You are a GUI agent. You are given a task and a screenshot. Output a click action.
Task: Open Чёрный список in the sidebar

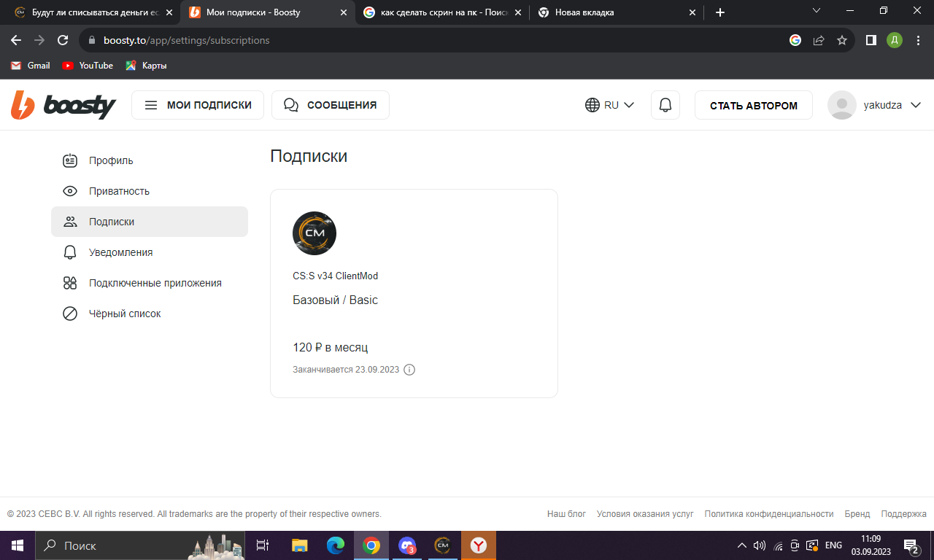click(x=125, y=314)
